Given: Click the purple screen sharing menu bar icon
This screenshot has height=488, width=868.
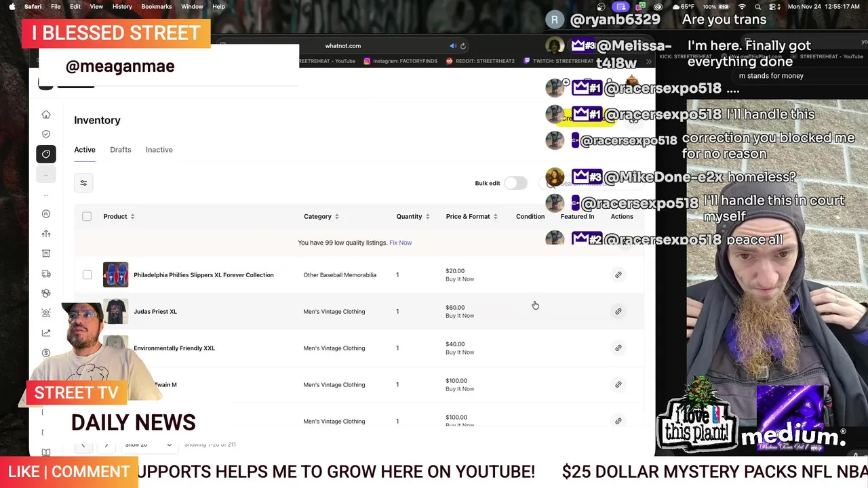Looking at the screenshot, I should click(x=620, y=7).
